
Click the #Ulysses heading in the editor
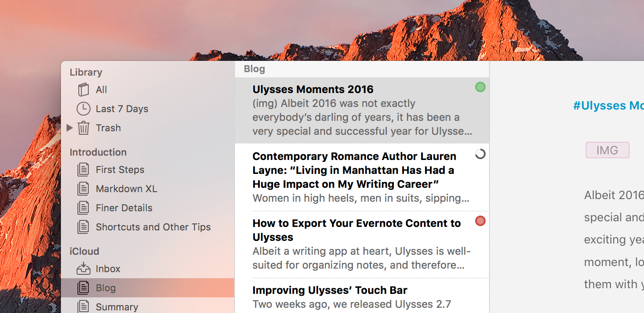tap(608, 106)
